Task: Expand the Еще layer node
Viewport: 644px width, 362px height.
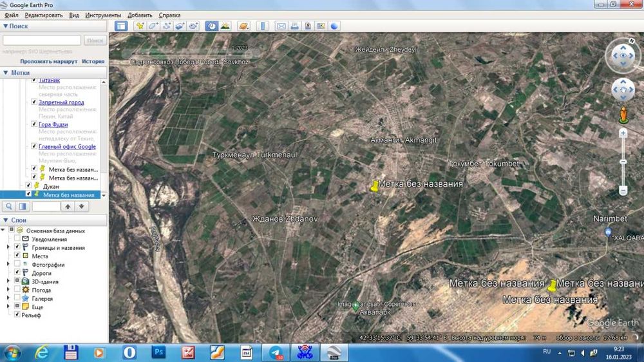Action: (x=8, y=307)
